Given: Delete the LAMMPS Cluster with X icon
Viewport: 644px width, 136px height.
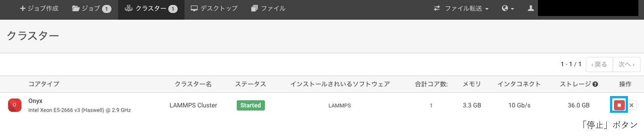Looking at the screenshot, I should coord(631,105).
